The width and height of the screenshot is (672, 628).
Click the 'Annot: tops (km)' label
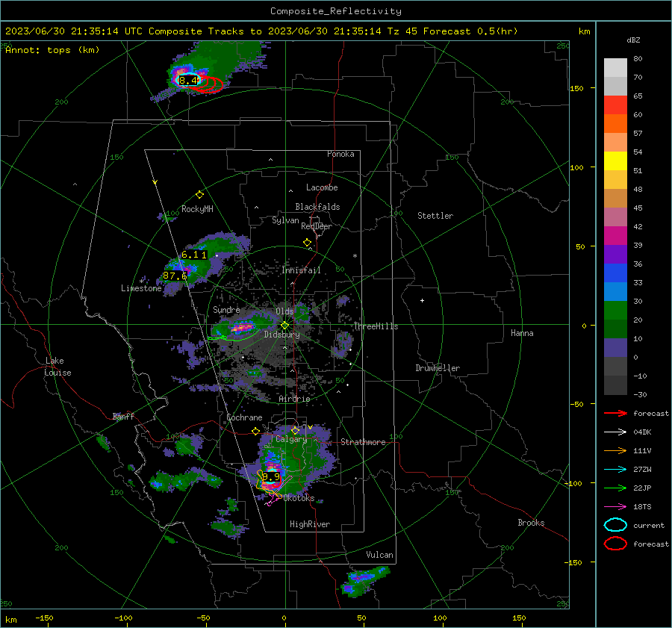[x=52, y=50]
